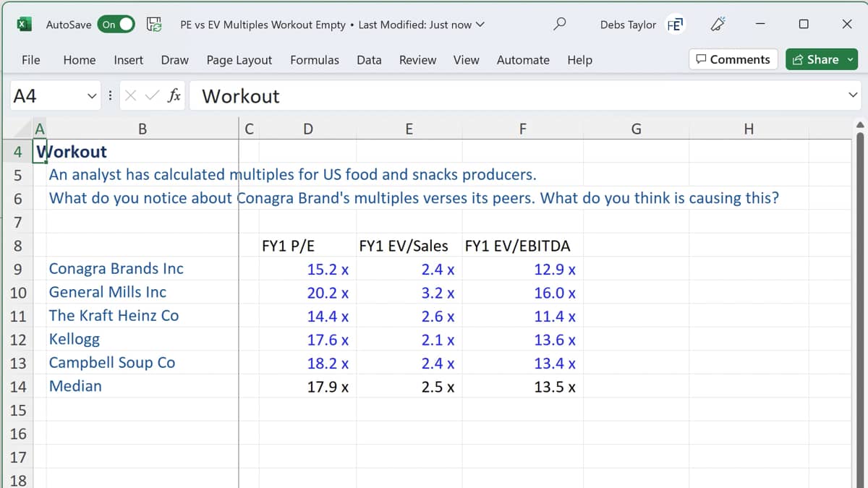This screenshot has width=868, height=488.
Task: Select the 13.5 x median EV/EBITDA cell
Action: pyautogui.click(x=522, y=386)
